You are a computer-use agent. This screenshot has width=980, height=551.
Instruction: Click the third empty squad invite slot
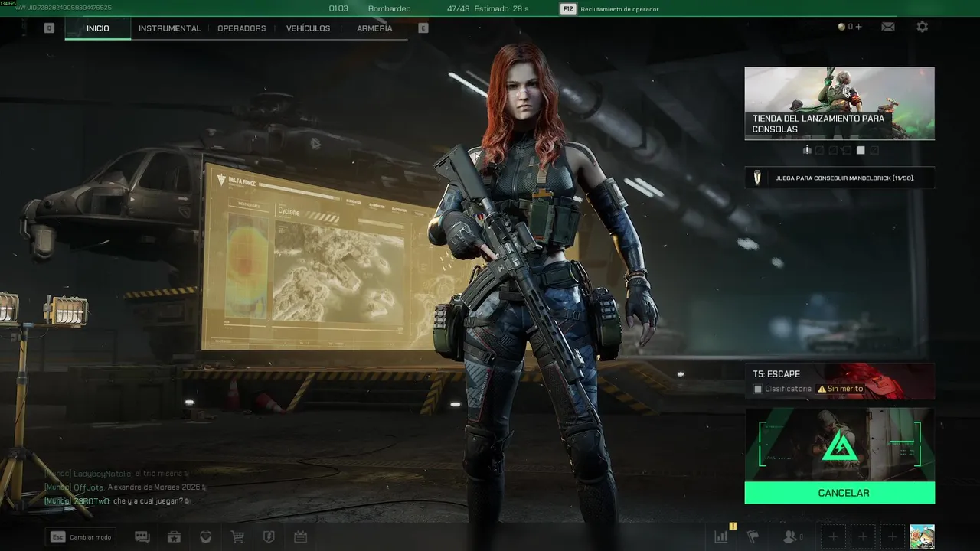[892, 537]
